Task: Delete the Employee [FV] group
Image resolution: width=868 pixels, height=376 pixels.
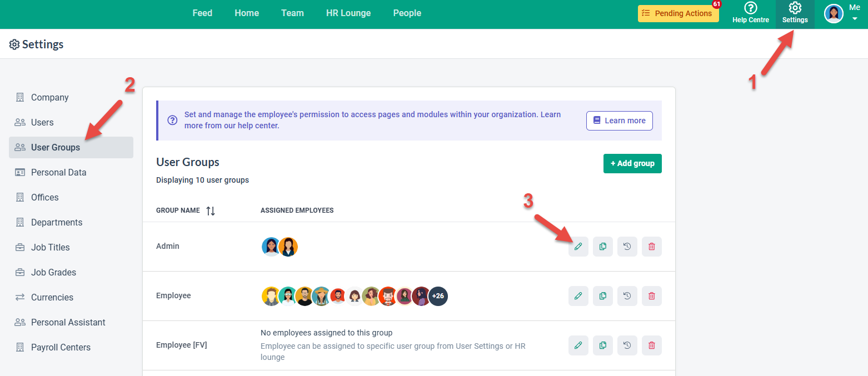Action: click(651, 345)
